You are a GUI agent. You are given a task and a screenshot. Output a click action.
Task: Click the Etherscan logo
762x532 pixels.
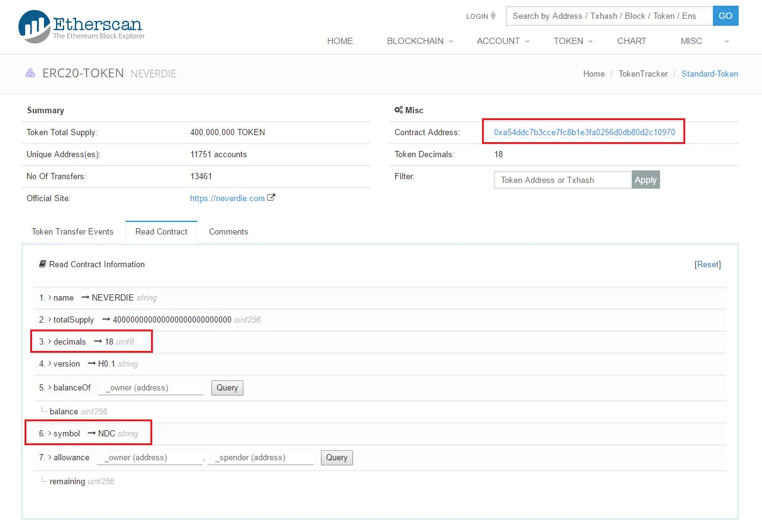[82, 26]
